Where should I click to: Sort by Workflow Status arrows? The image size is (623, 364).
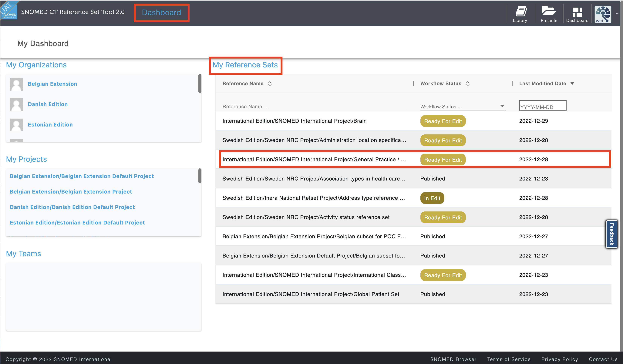point(467,84)
